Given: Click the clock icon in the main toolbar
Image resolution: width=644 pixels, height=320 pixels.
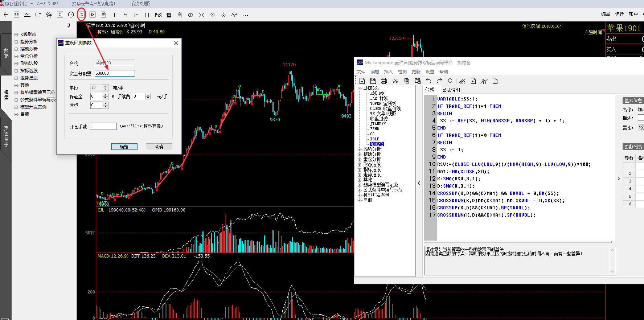Looking at the screenshot, I should [71, 15].
